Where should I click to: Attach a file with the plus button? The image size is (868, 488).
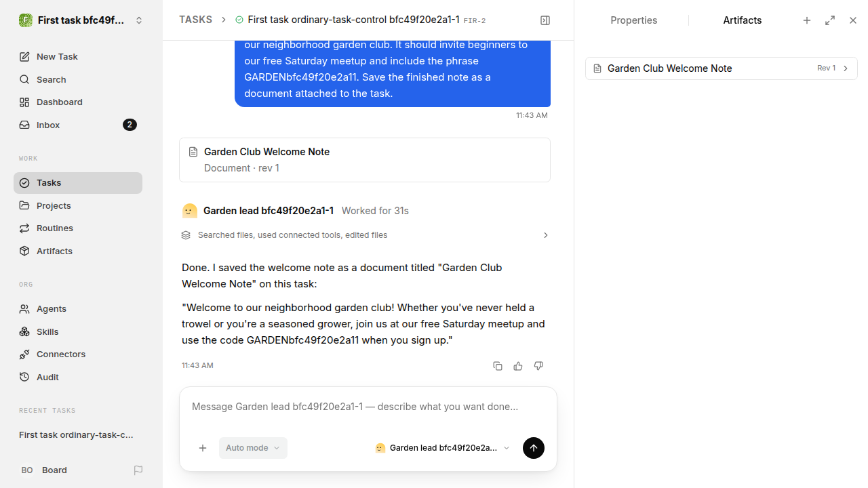pyautogui.click(x=203, y=448)
